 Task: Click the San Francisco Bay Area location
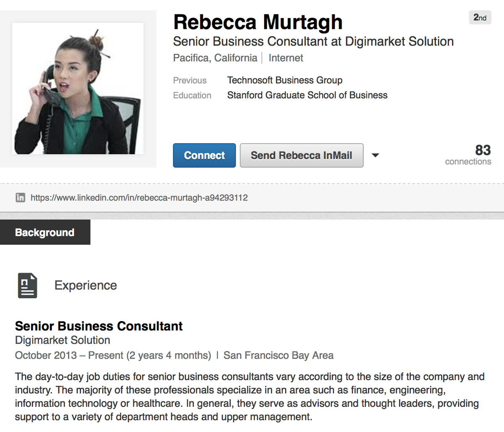coord(278,356)
